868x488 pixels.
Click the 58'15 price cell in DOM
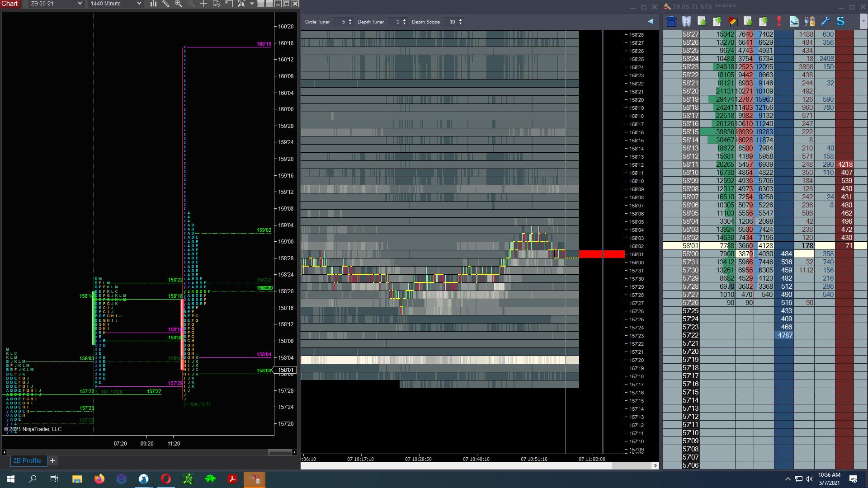click(x=690, y=132)
